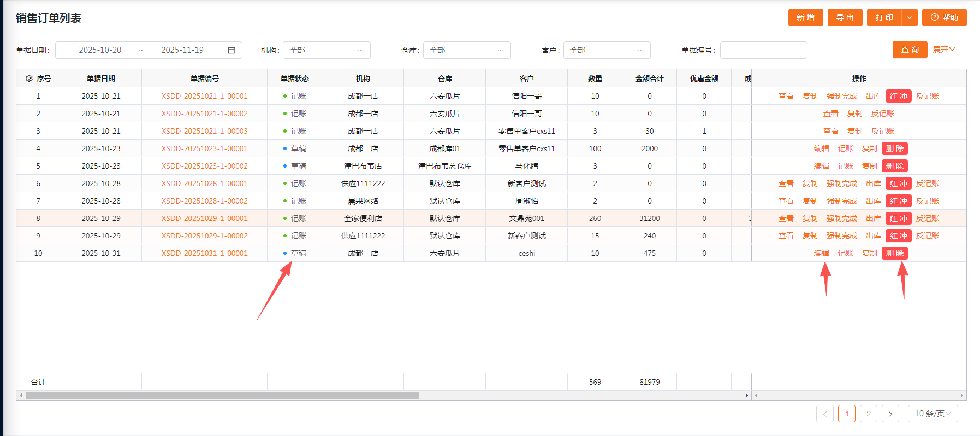This screenshot has width=980, height=436.
Task: Click 反记账 for order XSDD-20251021-1-00003
Action: pos(883,131)
